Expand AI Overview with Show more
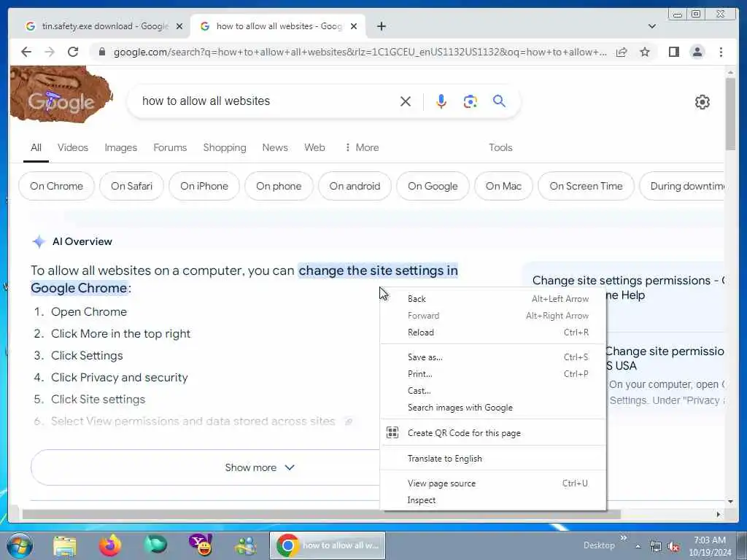The width and height of the screenshot is (747, 560). (x=260, y=467)
